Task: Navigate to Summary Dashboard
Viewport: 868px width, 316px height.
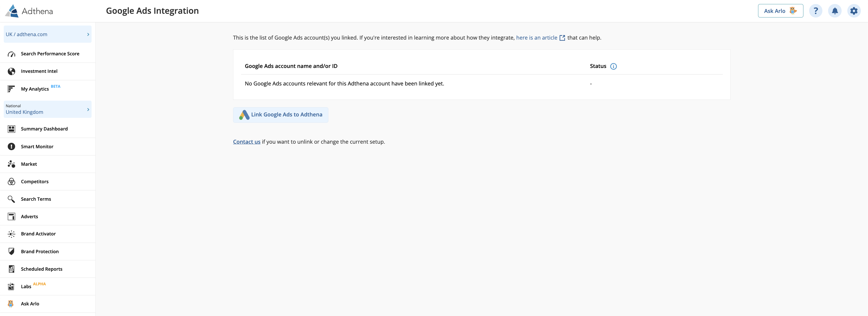Action: (48, 129)
